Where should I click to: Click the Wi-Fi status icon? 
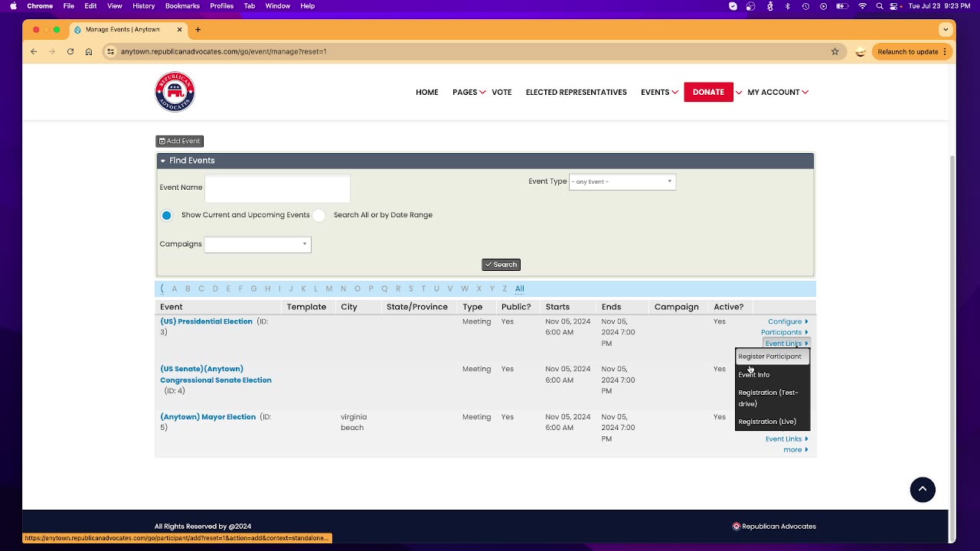tap(862, 6)
